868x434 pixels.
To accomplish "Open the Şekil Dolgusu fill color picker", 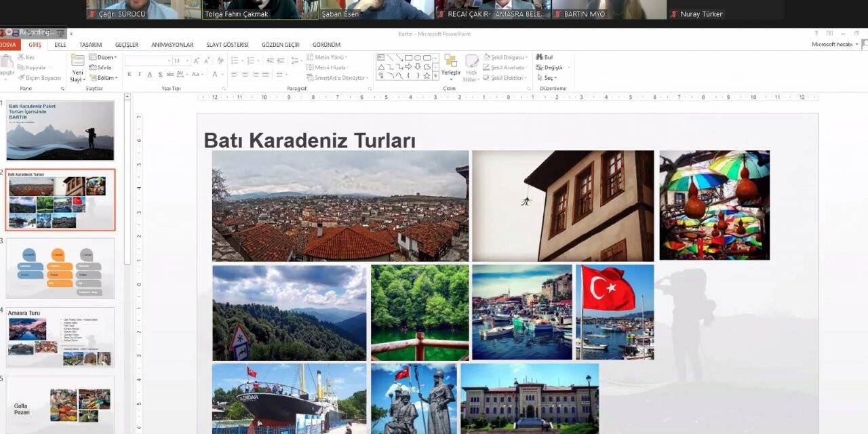I will point(505,57).
